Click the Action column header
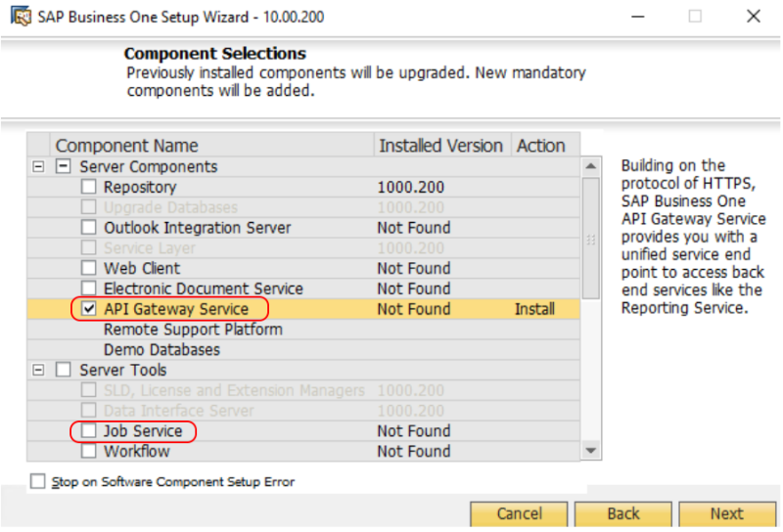Image resolution: width=783 pixels, height=532 pixels. pyautogui.click(x=545, y=146)
